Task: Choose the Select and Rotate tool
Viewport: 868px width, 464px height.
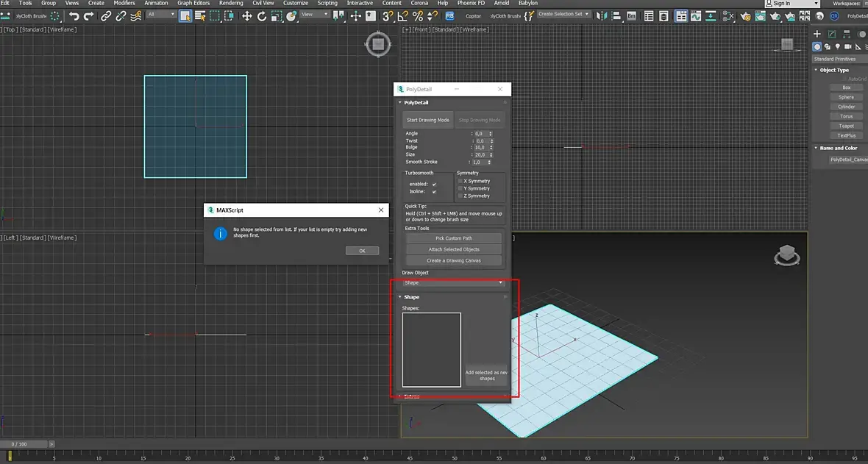Action: [261, 15]
